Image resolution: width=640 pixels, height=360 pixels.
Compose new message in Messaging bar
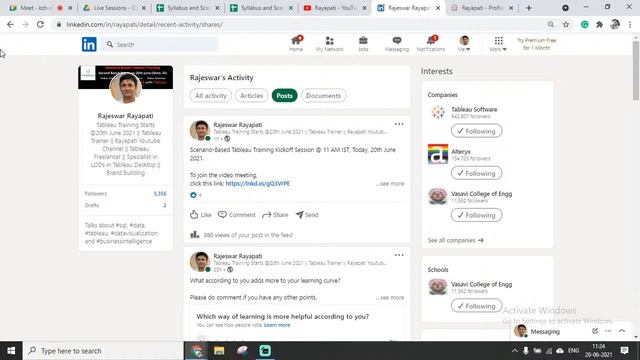595,331
